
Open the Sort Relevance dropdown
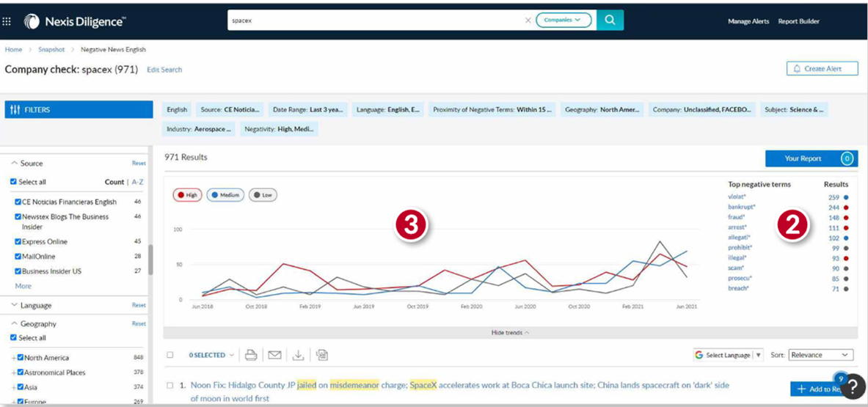pos(821,355)
